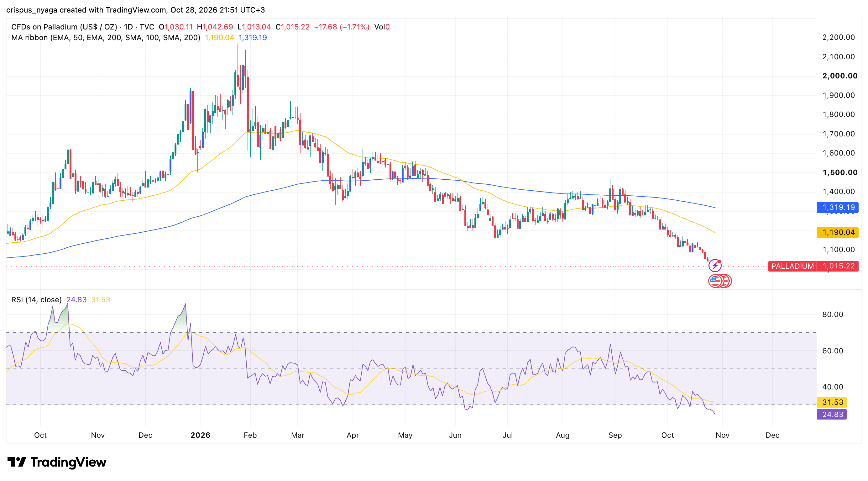Image resolution: width=868 pixels, height=481 pixels.
Task: Open the US flag economic event icon
Action: (x=715, y=281)
